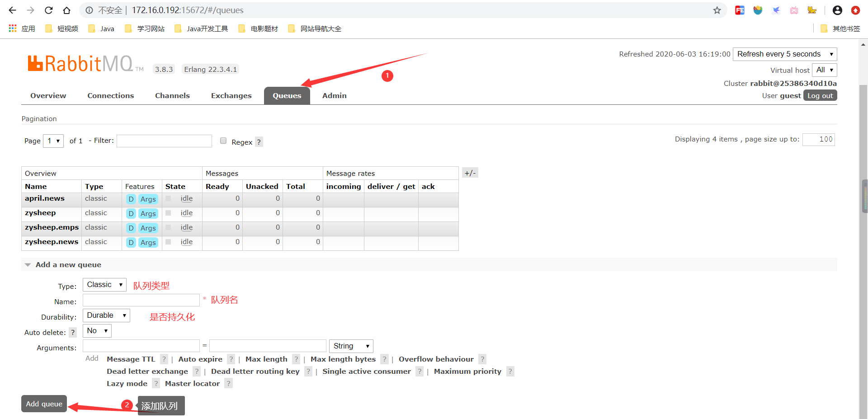
Task: Open the Java bookmarks folder
Action: point(101,28)
